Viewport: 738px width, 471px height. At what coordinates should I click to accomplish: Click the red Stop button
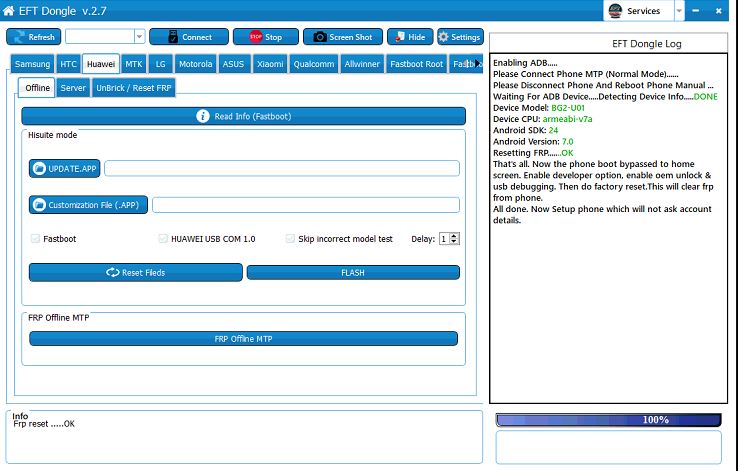pyautogui.click(x=265, y=37)
